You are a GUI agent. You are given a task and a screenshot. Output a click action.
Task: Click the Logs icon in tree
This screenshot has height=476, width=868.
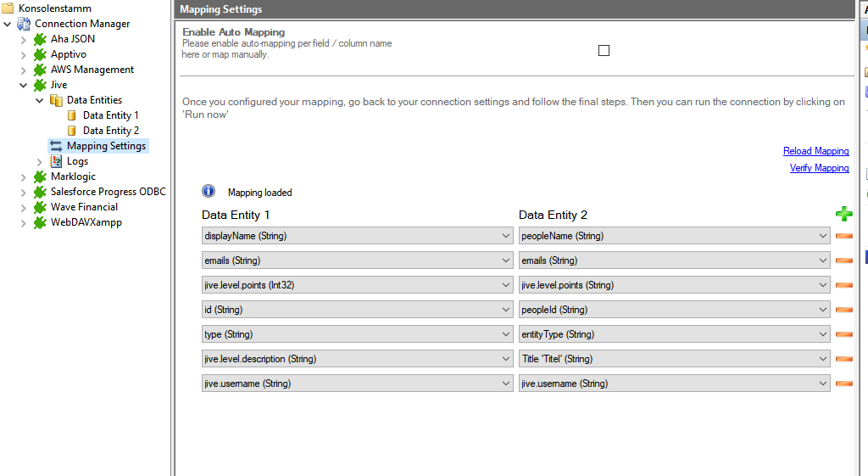point(56,161)
